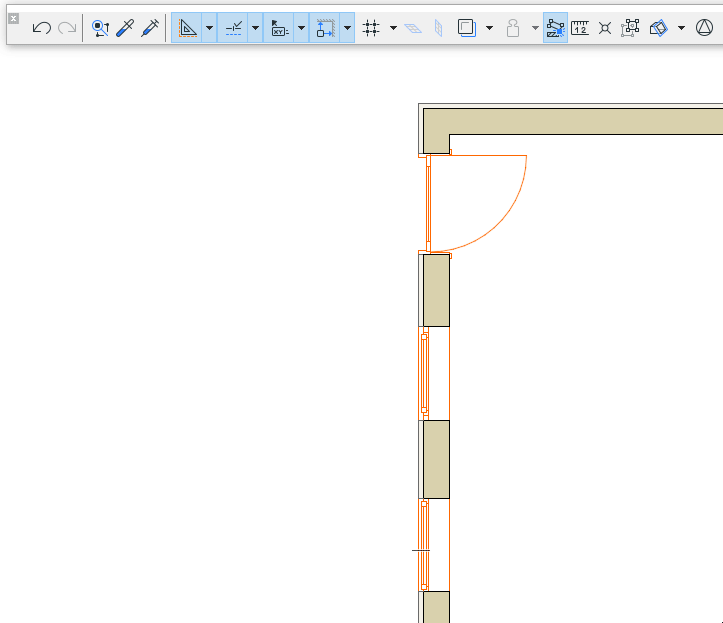
Task: Click the show selection in 3D icon
Action: click(658, 28)
